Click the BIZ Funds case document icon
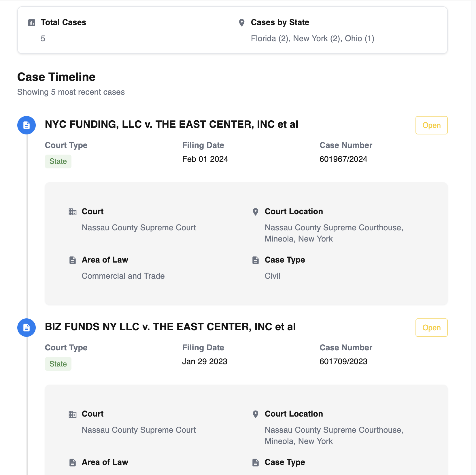476x475 pixels. tap(27, 328)
